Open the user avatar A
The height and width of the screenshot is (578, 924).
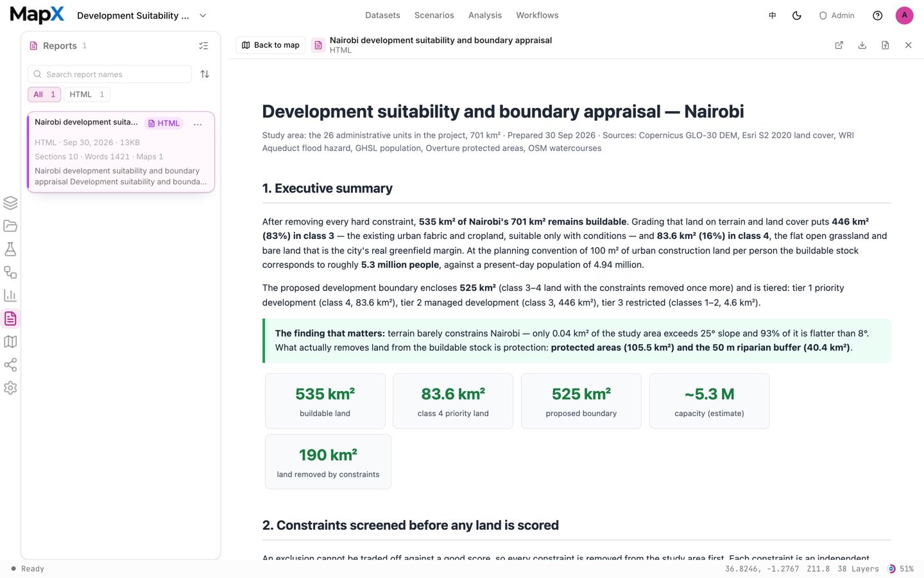click(905, 15)
